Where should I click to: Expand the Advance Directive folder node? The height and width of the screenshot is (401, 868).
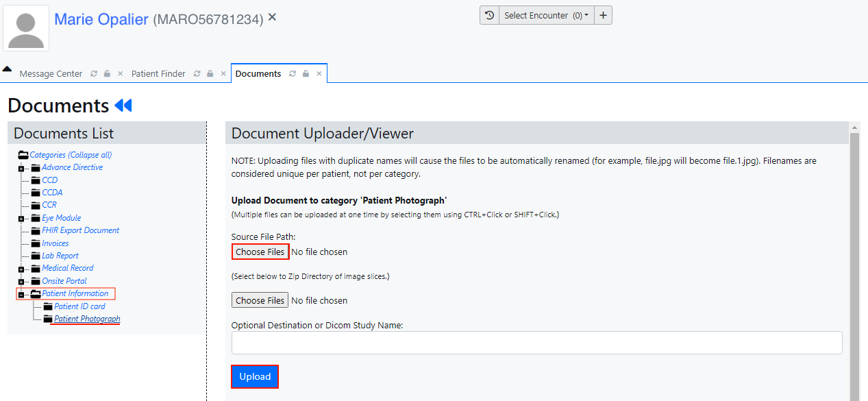click(x=21, y=169)
